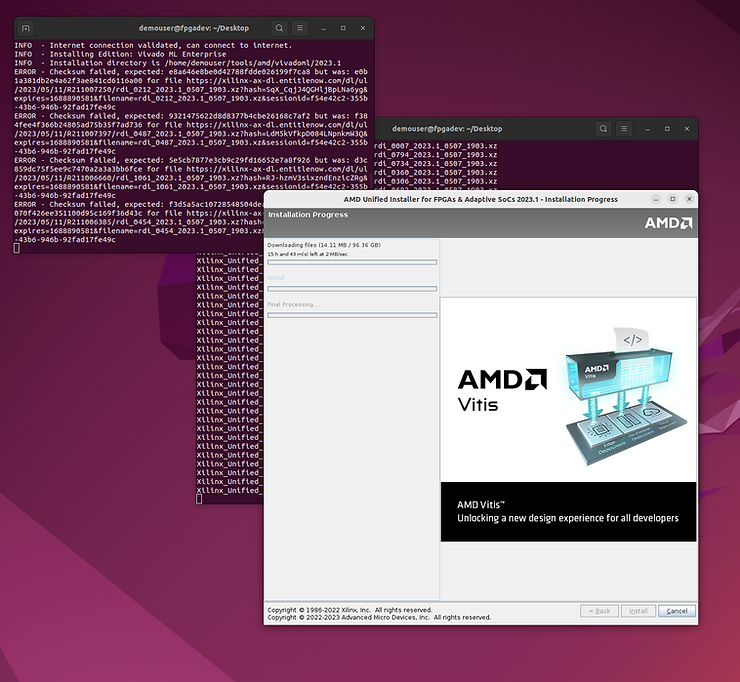Click rdi_0007_2023.1_0507_1903.xz in back terminal
The image size is (740, 682).
pyautogui.click(x=436, y=146)
